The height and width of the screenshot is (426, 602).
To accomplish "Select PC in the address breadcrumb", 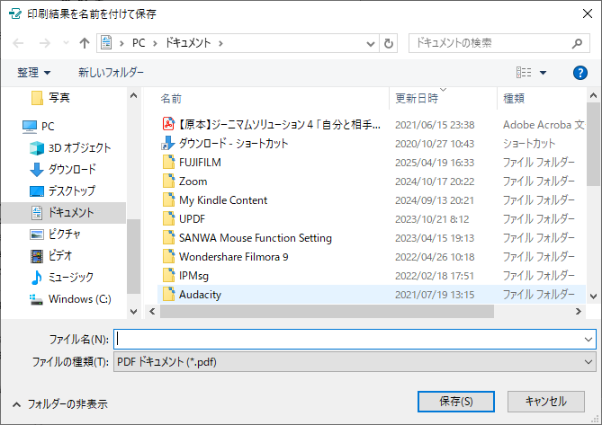I will click(x=138, y=43).
